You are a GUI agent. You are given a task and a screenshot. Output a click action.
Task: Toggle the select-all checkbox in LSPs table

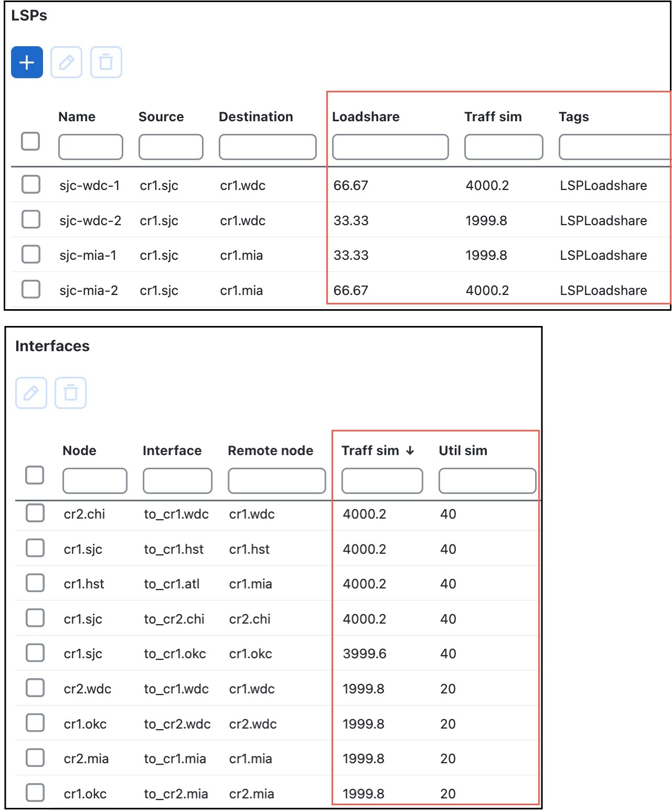click(x=30, y=141)
